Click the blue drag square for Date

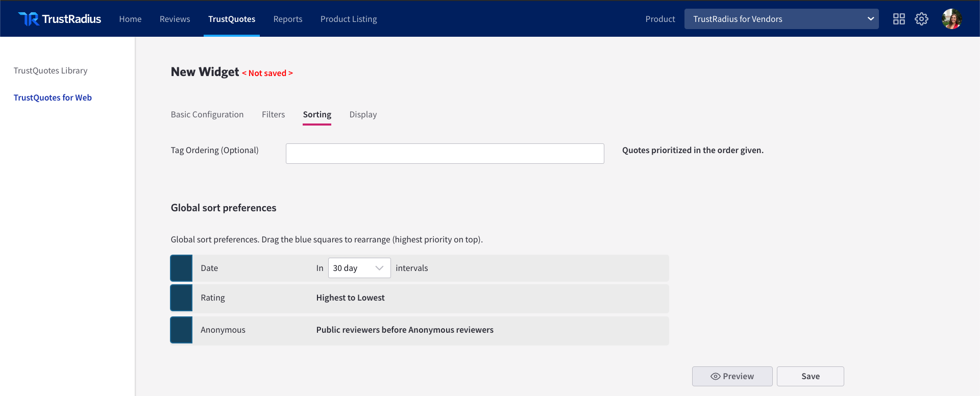point(181,268)
